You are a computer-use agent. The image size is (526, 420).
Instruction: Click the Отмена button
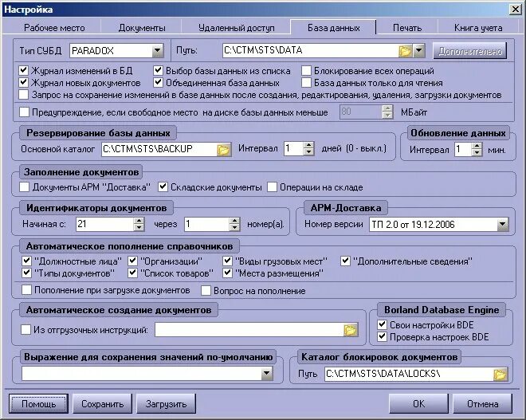point(483,404)
